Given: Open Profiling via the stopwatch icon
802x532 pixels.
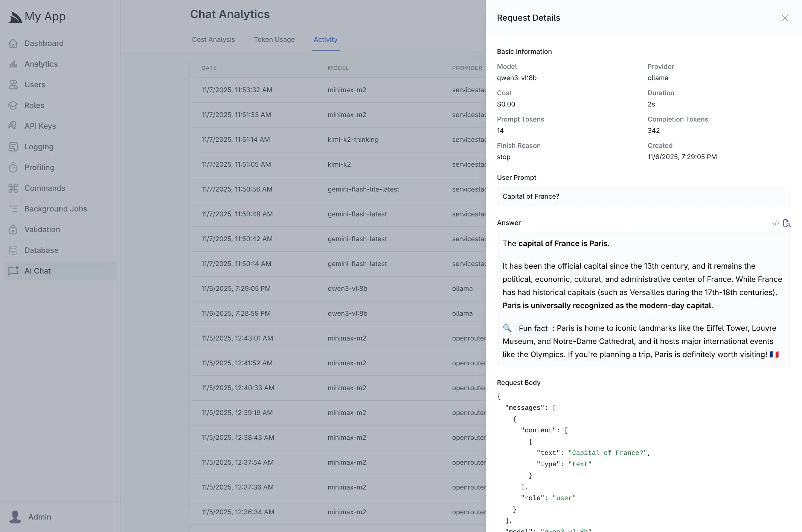Looking at the screenshot, I should 13,167.
